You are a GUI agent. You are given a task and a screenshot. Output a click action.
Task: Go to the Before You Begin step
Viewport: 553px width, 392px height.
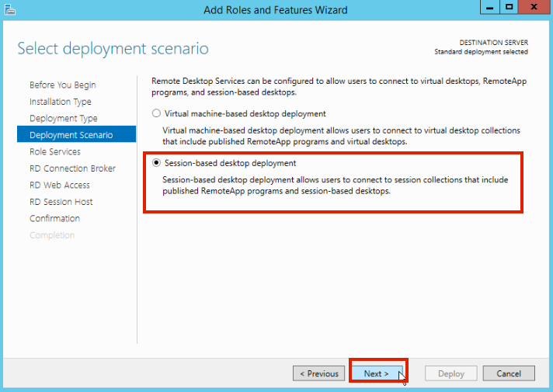point(63,85)
